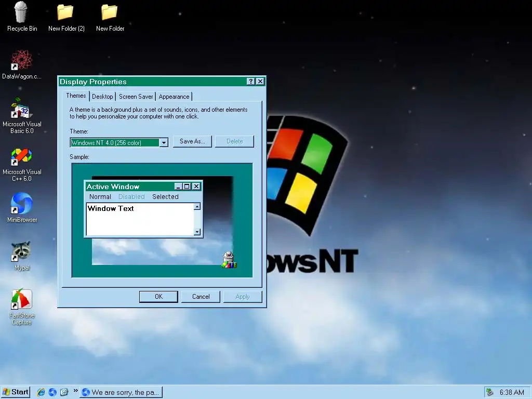Screen dimensions: 532x399
Task: Click OK in Display Properties
Action: tap(158, 297)
